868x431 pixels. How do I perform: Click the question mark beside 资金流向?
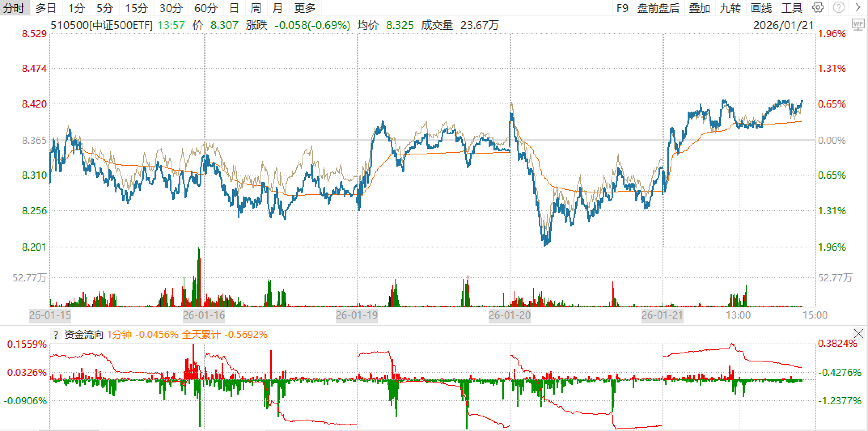tap(56, 335)
